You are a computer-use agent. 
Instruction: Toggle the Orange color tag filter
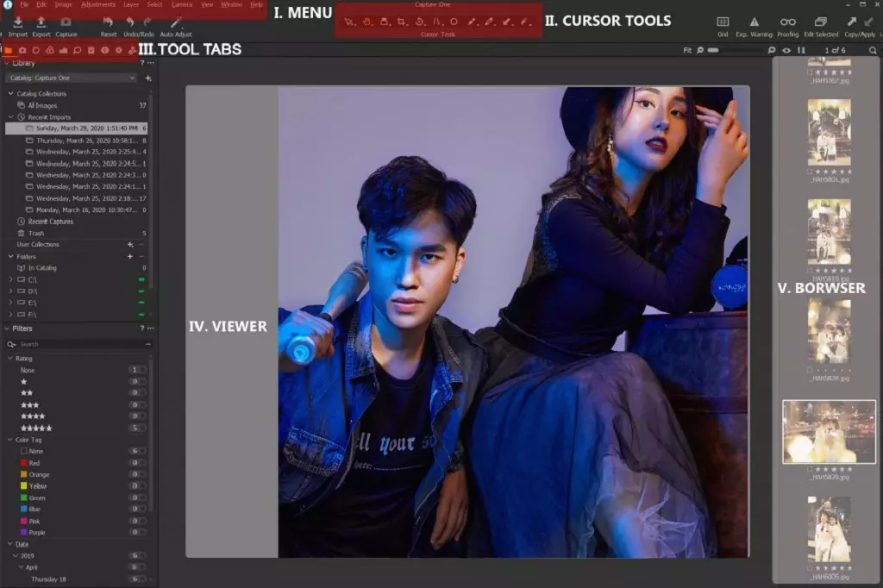137,474
